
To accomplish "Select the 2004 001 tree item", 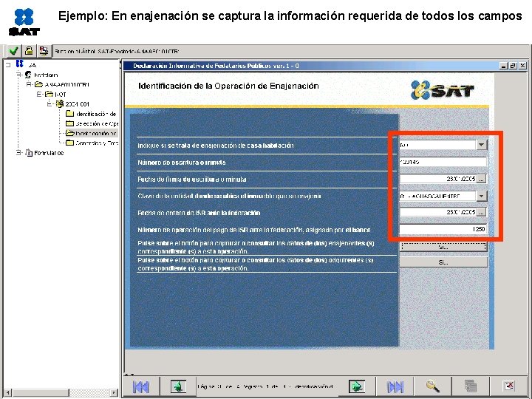I will pyautogui.click(x=78, y=104).
